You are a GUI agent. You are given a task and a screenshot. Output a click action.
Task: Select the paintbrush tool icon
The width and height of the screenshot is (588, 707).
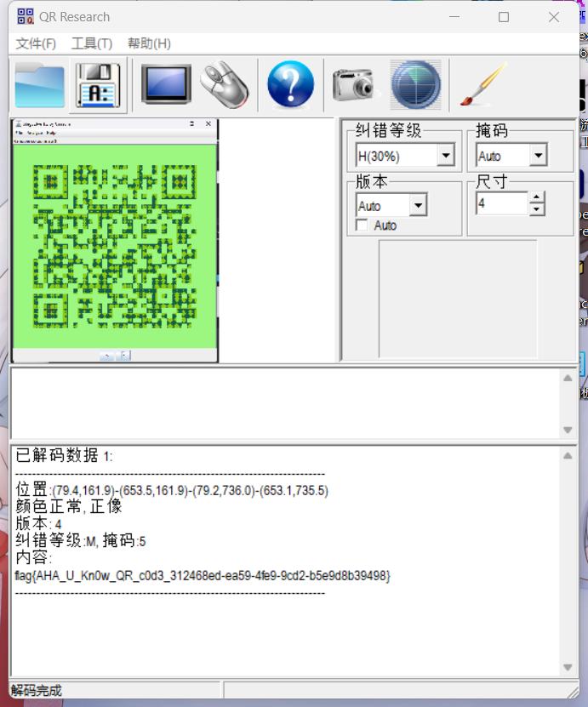click(x=482, y=85)
